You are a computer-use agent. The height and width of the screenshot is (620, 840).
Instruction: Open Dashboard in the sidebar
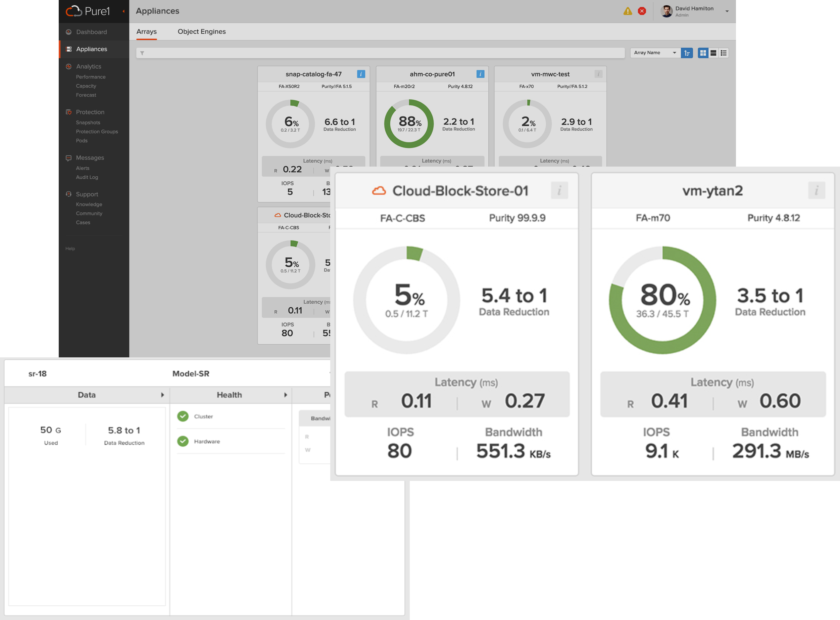pyautogui.click(x=92, y=32)
